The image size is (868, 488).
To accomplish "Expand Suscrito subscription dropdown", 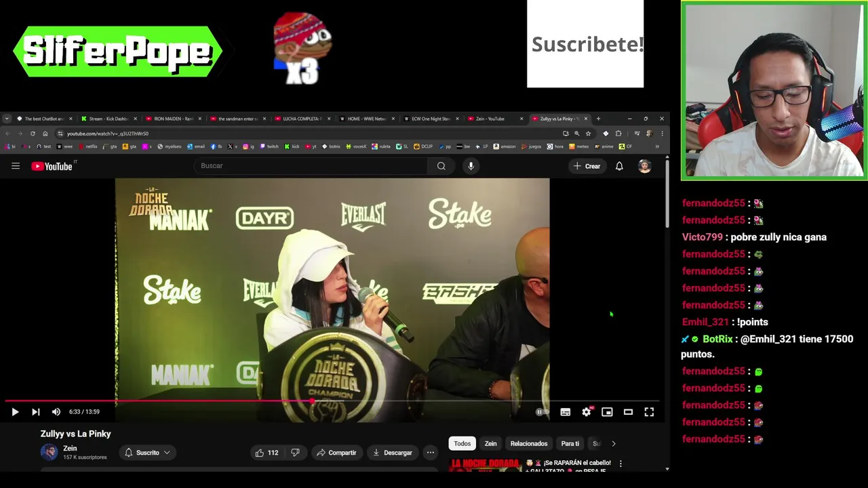I will coord(147,453).
